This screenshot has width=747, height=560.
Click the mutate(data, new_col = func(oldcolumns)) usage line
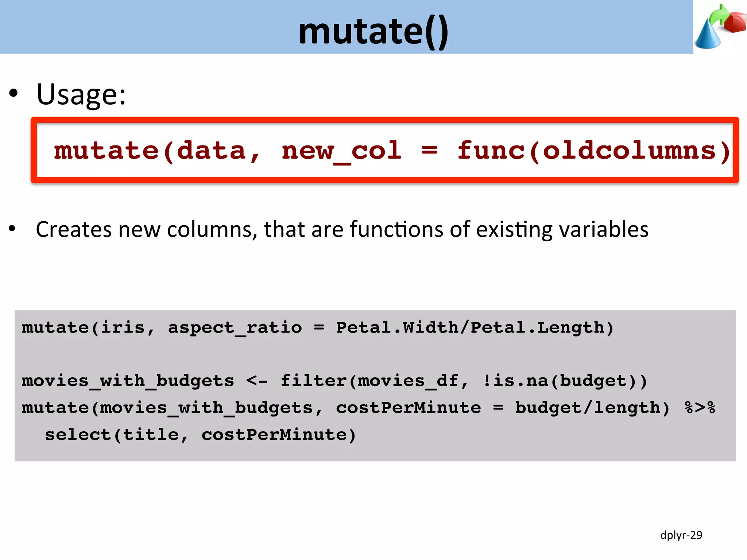tap(392, 151)
